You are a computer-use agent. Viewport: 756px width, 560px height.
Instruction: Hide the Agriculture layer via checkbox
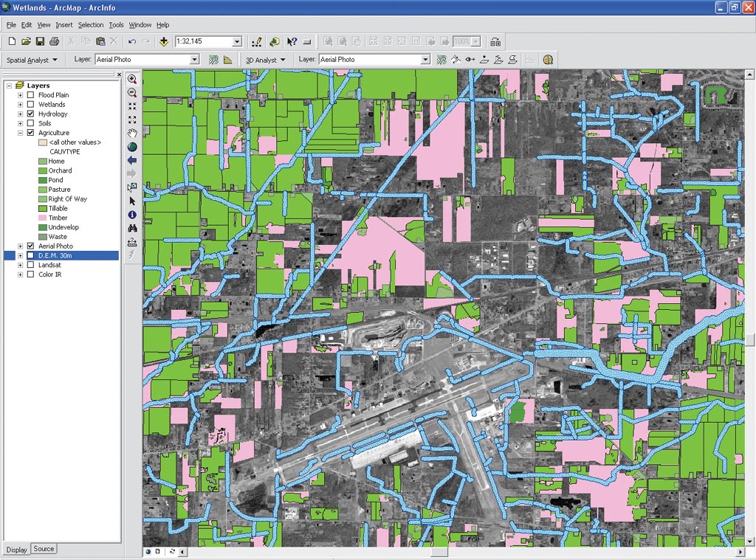click(31, 133)
